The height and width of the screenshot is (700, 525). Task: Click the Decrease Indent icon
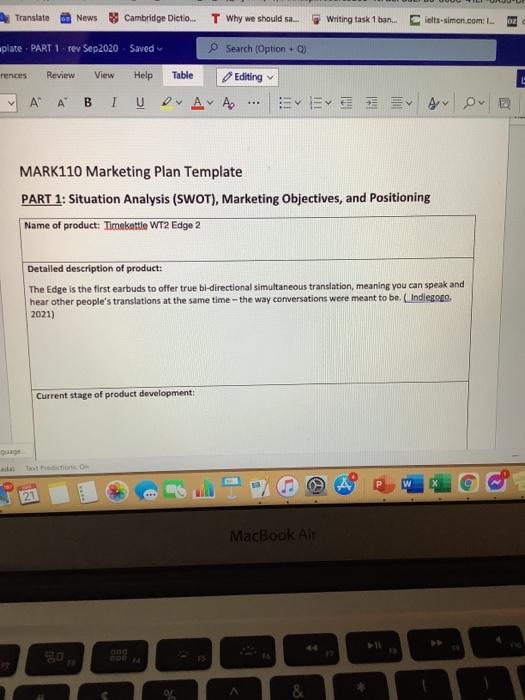click(346, 104)
